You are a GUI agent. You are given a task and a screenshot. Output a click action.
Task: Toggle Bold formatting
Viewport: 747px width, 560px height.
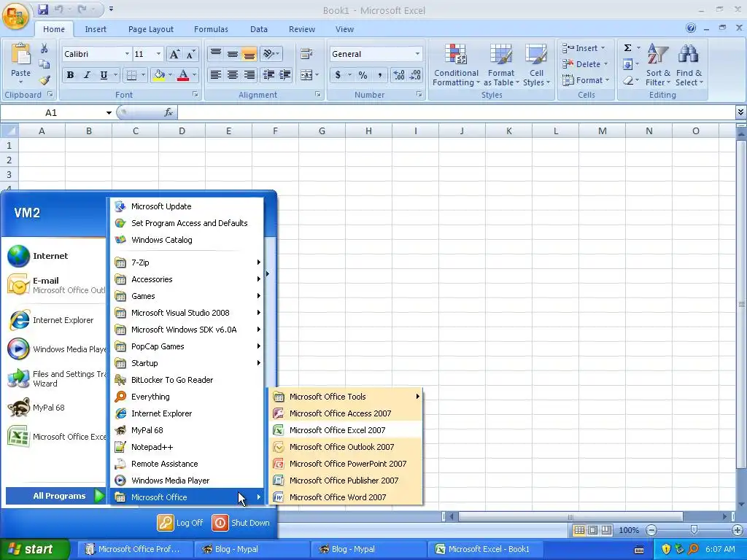71,75
